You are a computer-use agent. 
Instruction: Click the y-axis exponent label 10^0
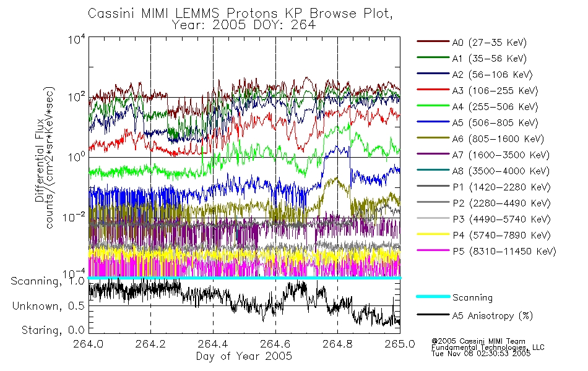[x=77, y=156]
